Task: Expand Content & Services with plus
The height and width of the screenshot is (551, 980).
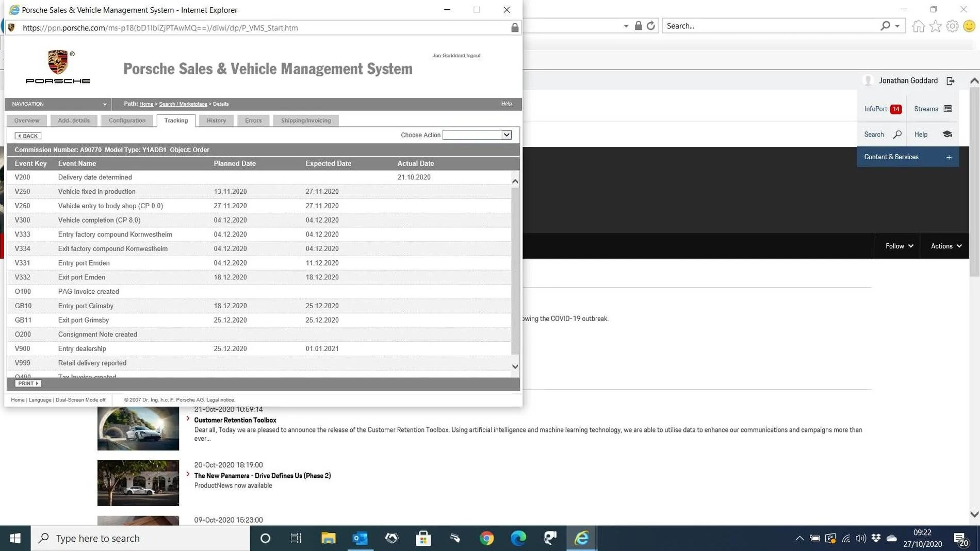Action: pos(949,157)
